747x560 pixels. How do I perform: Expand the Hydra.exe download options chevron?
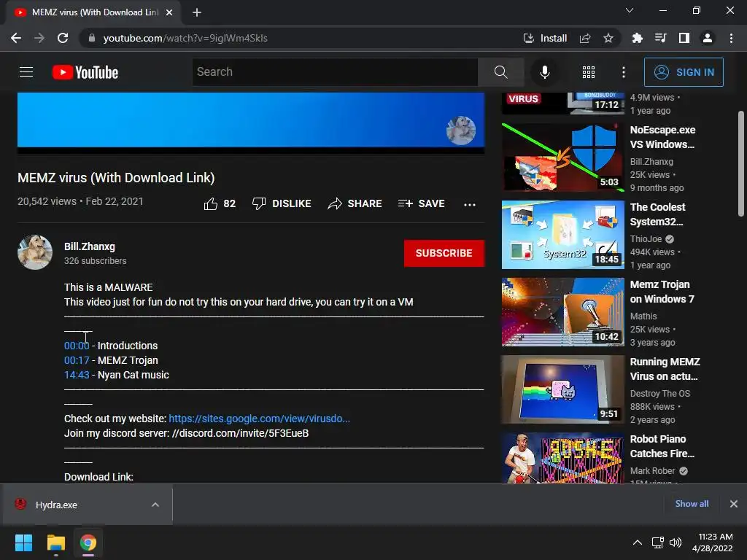click(x=155, y=505)
